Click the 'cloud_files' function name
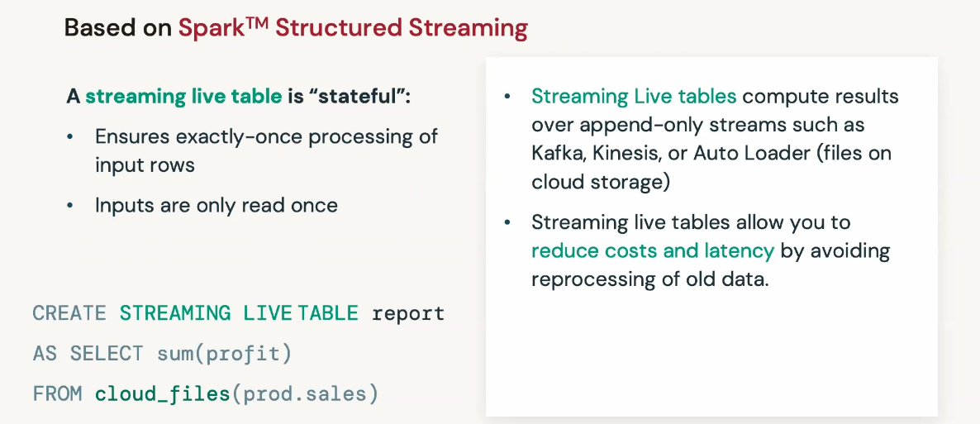This screenshot has width=980, height=424. click(x=163, y=395)
